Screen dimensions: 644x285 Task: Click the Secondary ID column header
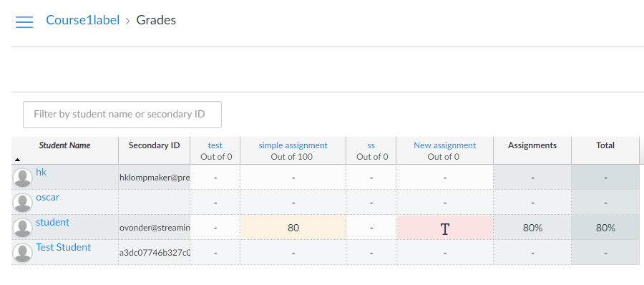point(154,145)
